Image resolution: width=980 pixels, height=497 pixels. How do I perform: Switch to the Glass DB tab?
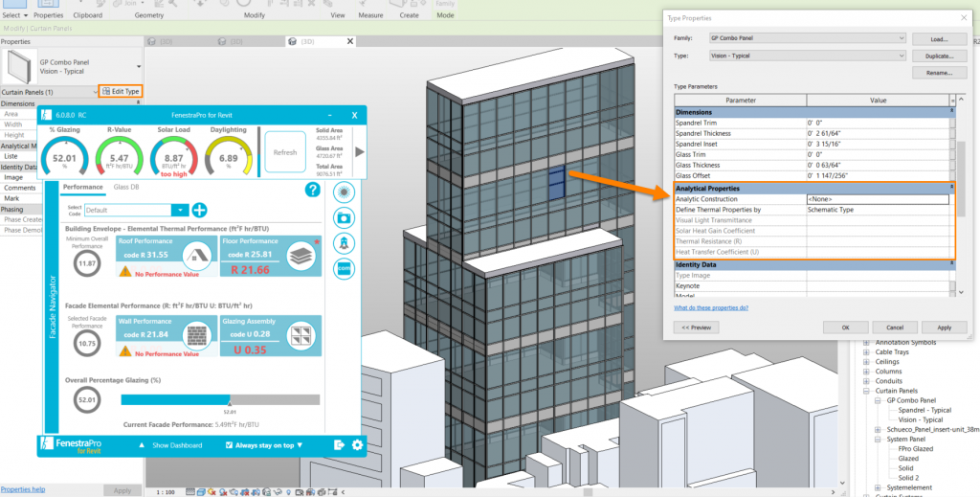[126, 187]
